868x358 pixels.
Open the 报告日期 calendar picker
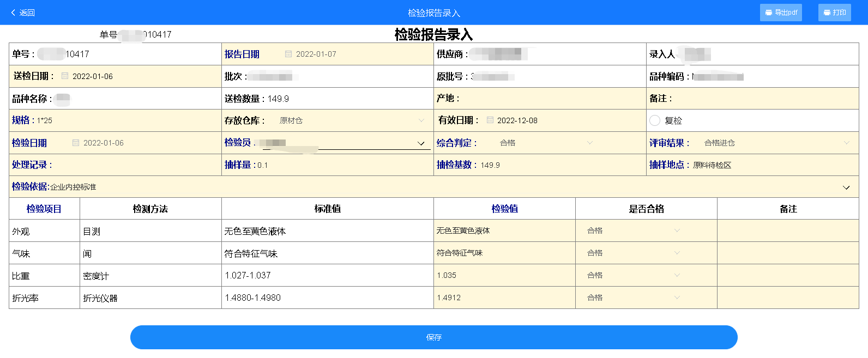[288, 54]
